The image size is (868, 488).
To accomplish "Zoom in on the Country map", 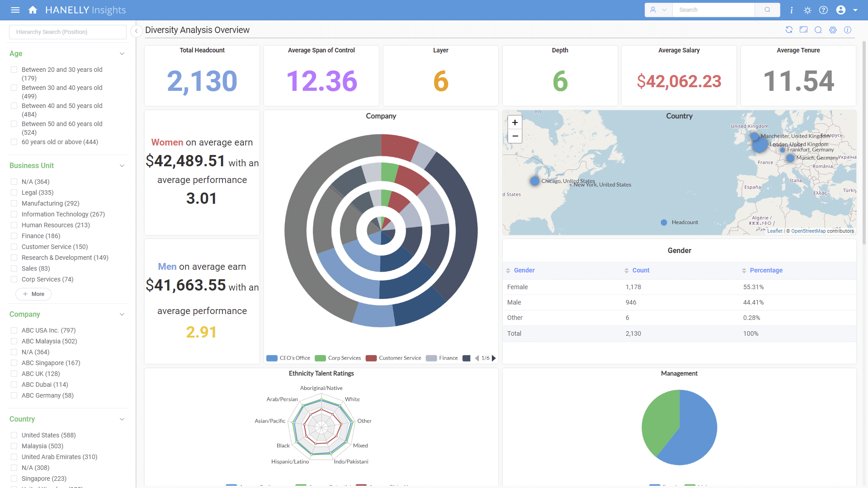I will [514, 122].
